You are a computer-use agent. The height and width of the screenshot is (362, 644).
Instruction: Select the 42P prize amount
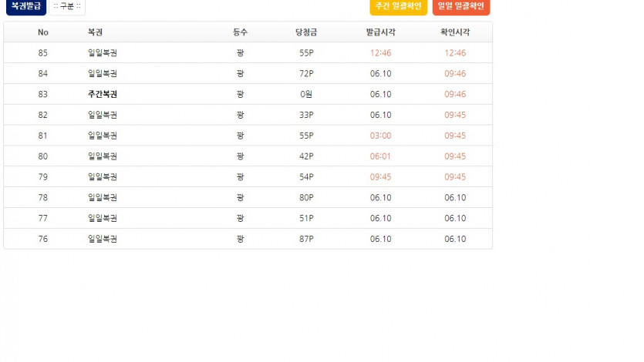tap(306, 156)
